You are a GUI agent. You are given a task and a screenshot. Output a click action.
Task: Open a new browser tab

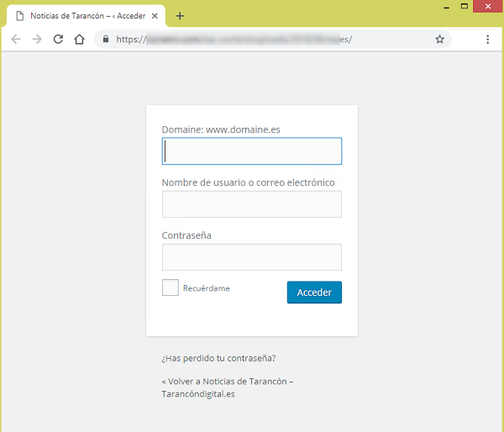tap(180, 16)
